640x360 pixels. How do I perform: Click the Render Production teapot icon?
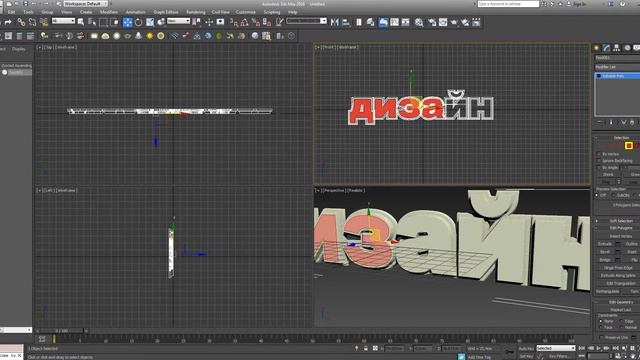(454, 22)
